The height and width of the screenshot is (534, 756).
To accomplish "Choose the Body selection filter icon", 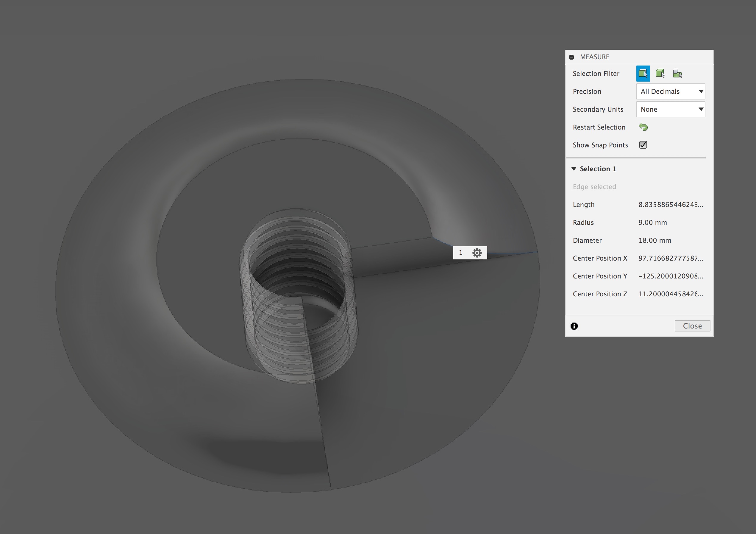I will pos(660,74).
